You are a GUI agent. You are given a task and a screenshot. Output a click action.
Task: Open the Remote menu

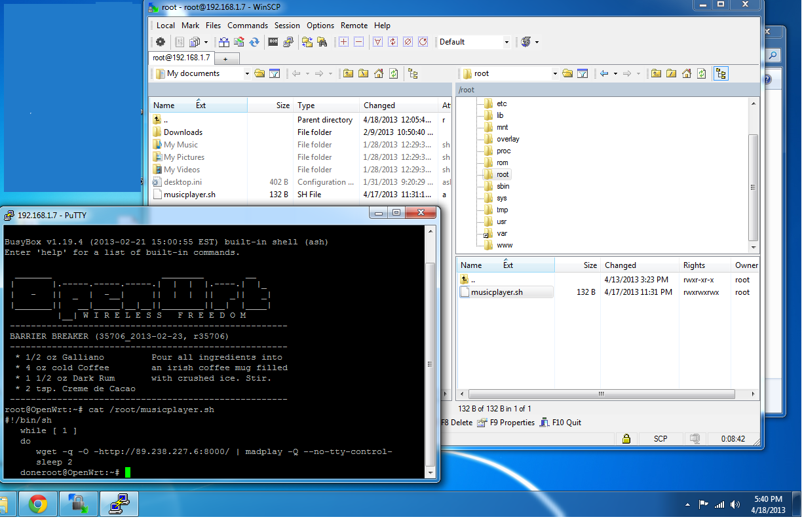354,26
